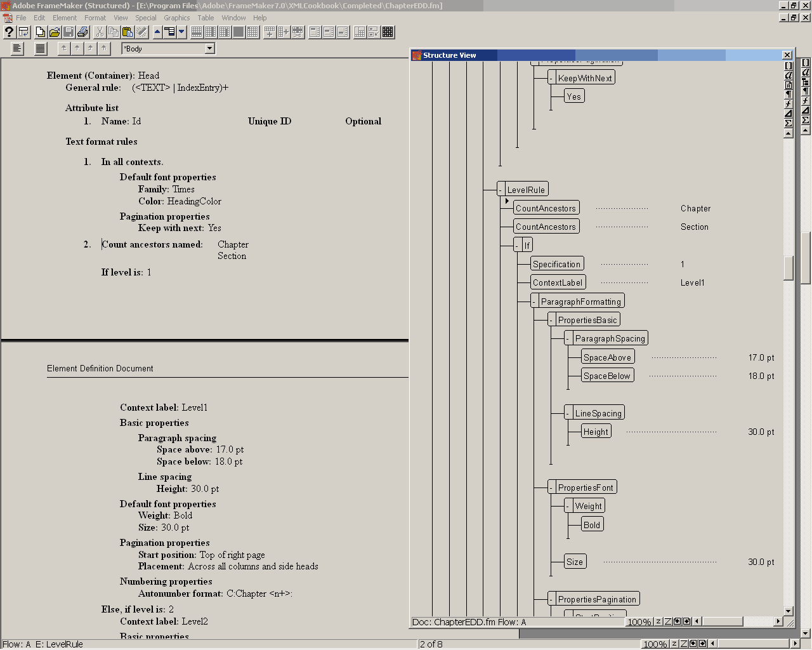Click the Sigma icon in Structure View sidebar

(x=789, y=123)
